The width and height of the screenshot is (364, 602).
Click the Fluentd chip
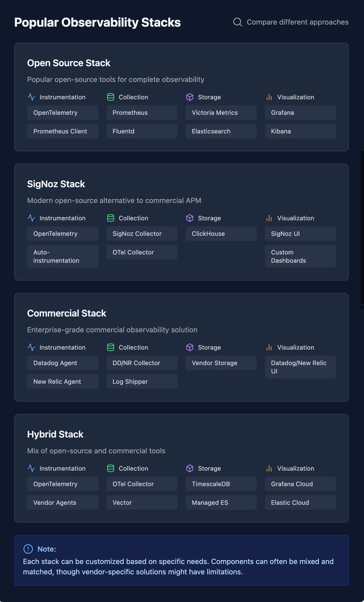coord(142,131)
